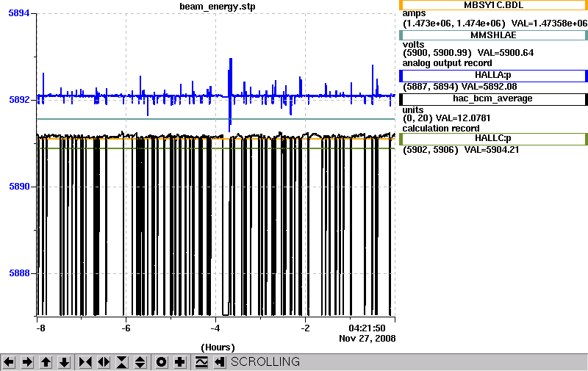
Task: Pan the plot up with the up arrow
Action: pyautogui.click(x=46, y=362)
